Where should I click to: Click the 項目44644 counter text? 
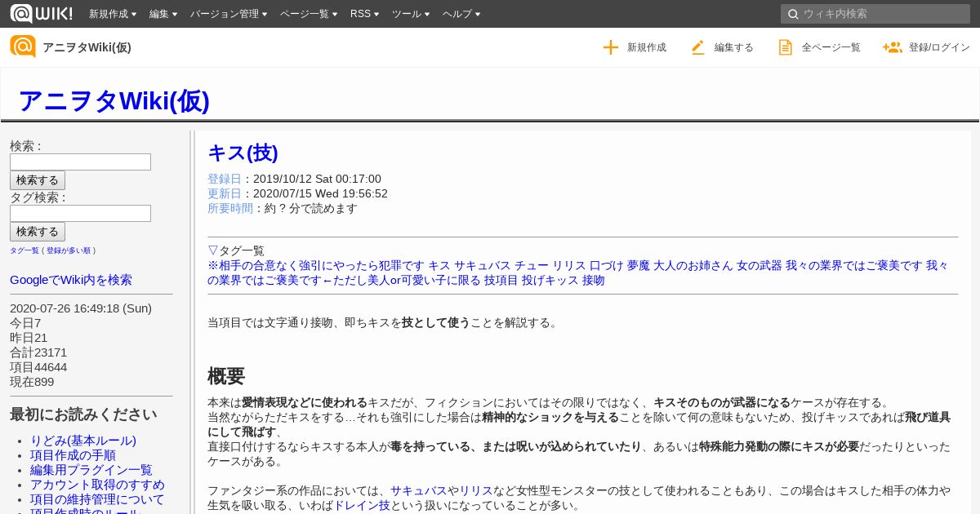[38, 367]
